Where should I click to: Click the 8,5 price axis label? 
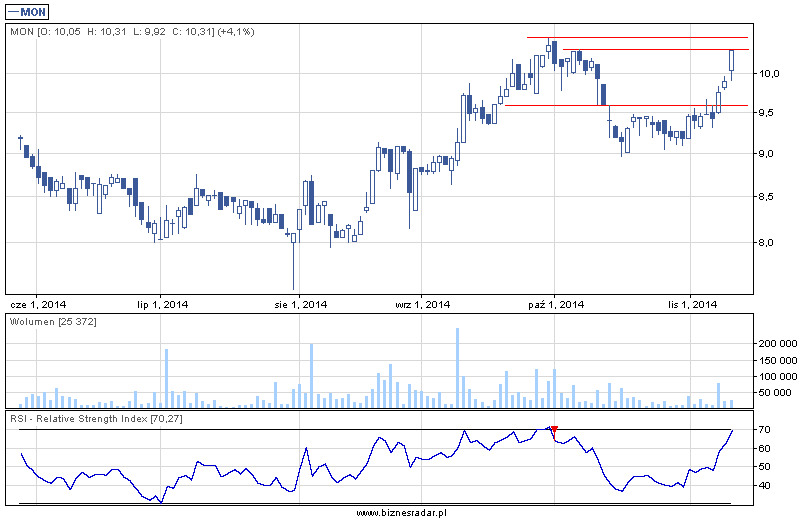tap(766, 196)
